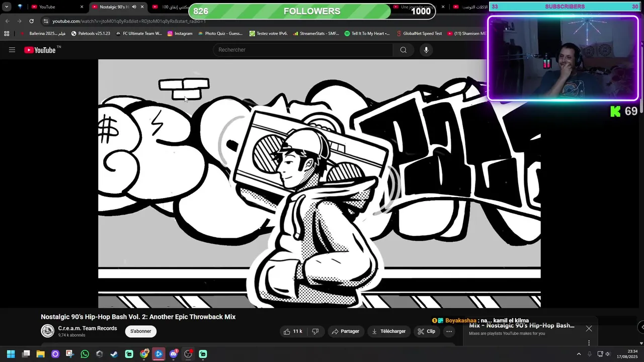Image resolution: width=644 pixels, height=362 pixels.
Task: Open the Paletools v25.1.23 bookmark
Action: point(91,34)
